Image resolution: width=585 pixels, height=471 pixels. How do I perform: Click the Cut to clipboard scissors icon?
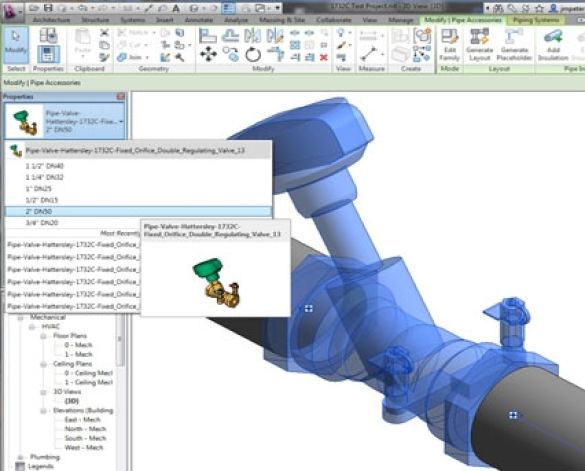104,33
